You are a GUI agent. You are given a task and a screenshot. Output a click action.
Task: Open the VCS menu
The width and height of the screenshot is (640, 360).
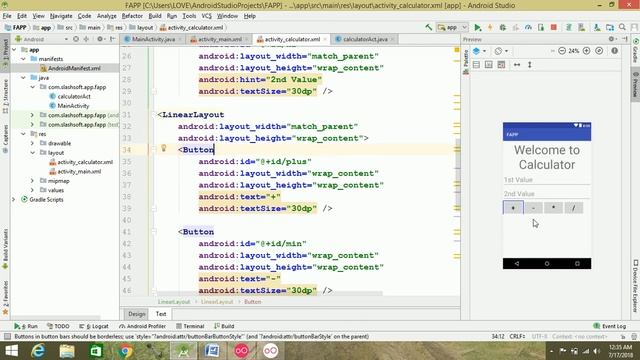tap(207, 16)
